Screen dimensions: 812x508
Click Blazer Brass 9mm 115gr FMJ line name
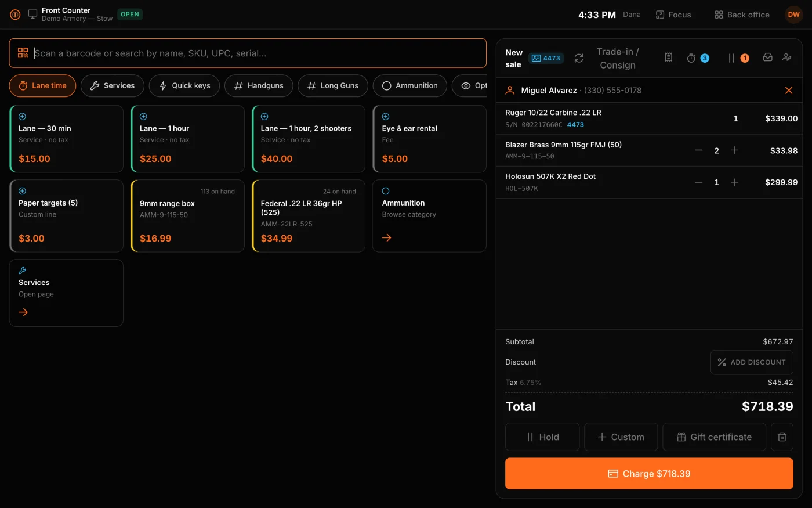click(563, 145)
